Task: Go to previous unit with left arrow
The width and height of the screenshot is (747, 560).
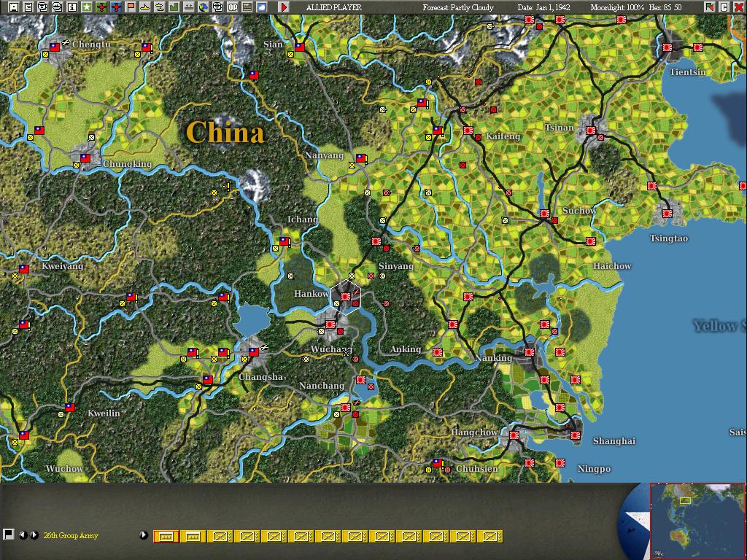Action: coord(23,535)
